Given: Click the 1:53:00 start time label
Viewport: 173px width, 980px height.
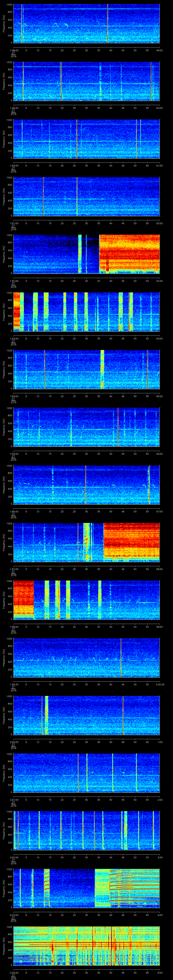Looking at the screenshot, I should pyautogui.click(x=14, y=339).
